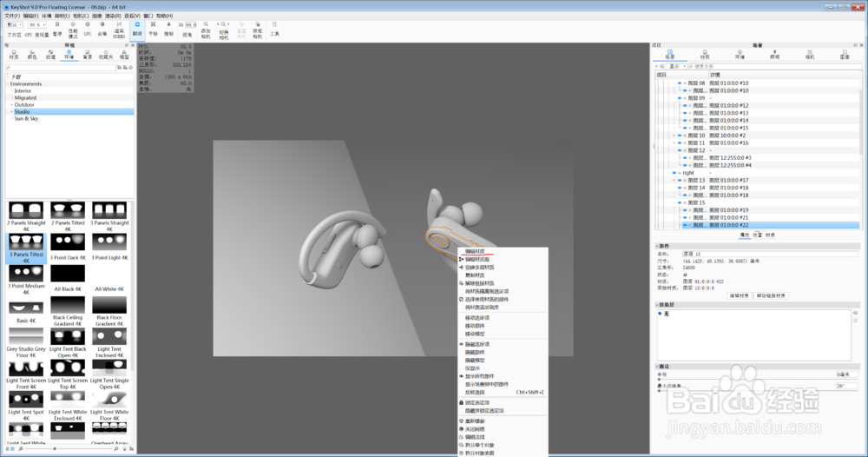The width and height of the screenshot is (868, 457).
Task: Select the 无 radio option in 致染层
Action: [x=660, y=314]
